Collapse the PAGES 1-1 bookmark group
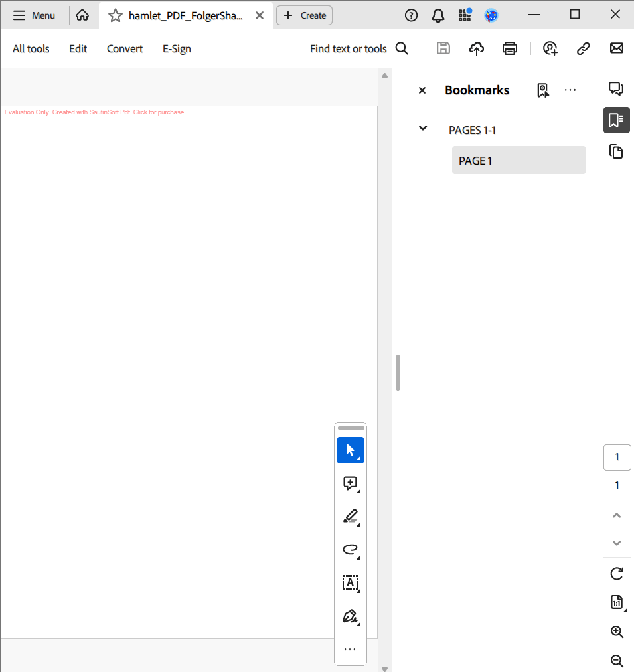Screen dimensions: 634x672 423,128
